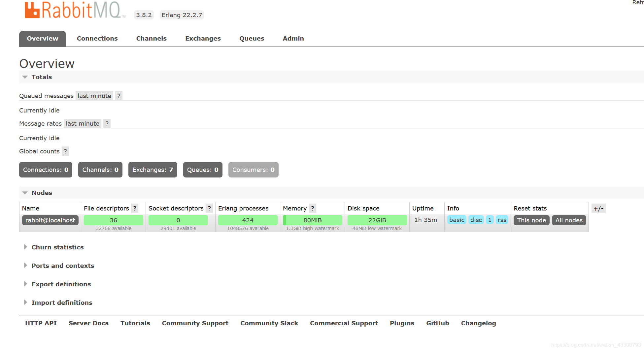644x351 pixels.
Task: Open help for Socket descriptors column
Action: [x=209, y=208]
